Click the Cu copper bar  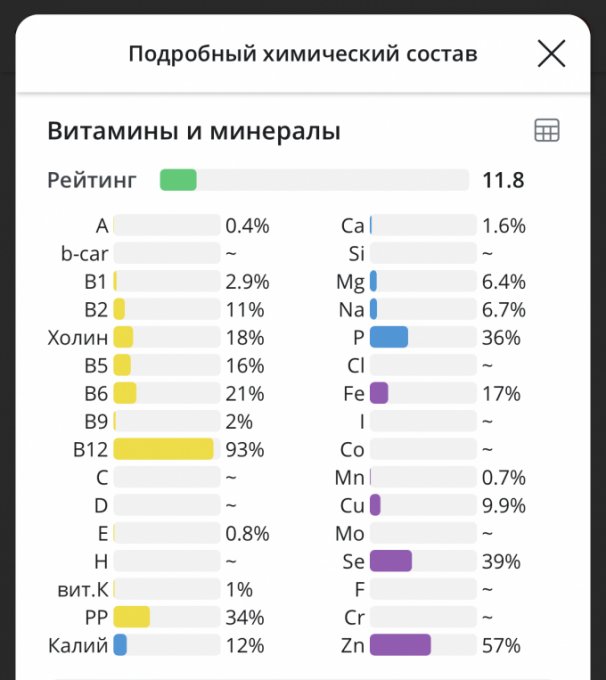(x=376, y=505)
